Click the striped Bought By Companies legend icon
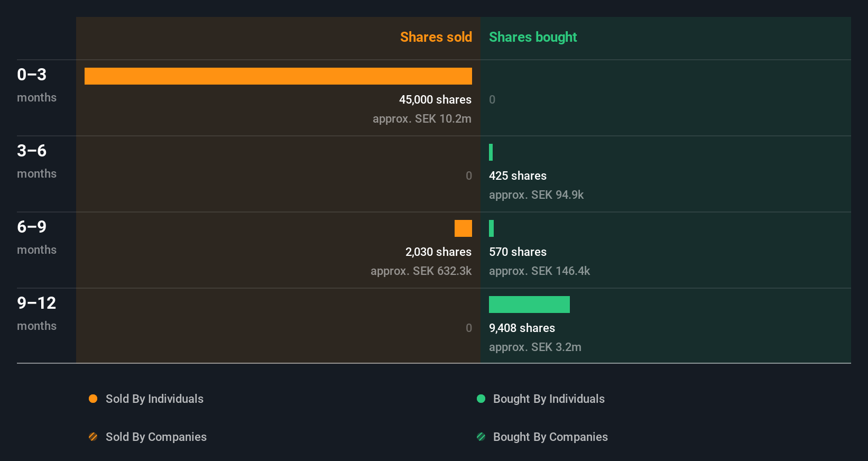This screenshot has height=461, width=868. click(481, 437)
